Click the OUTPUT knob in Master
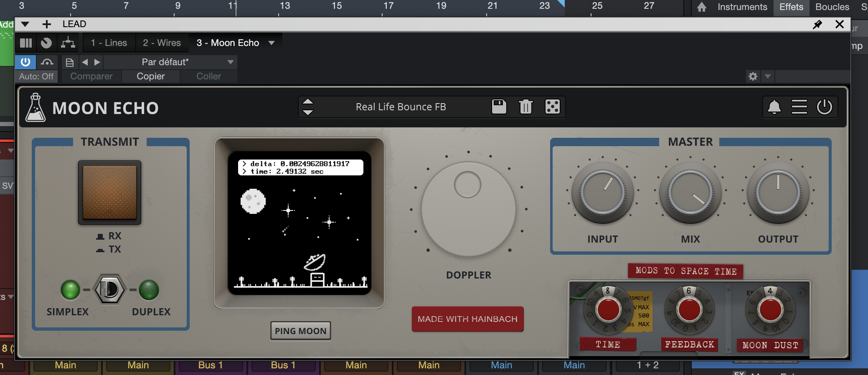Image resolution: width=868 pixels, height=375 pixels. pos(778,193)
